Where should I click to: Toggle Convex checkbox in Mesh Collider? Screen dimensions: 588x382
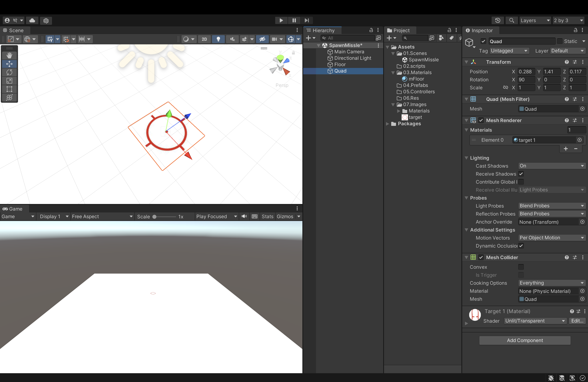pos(521,267)
